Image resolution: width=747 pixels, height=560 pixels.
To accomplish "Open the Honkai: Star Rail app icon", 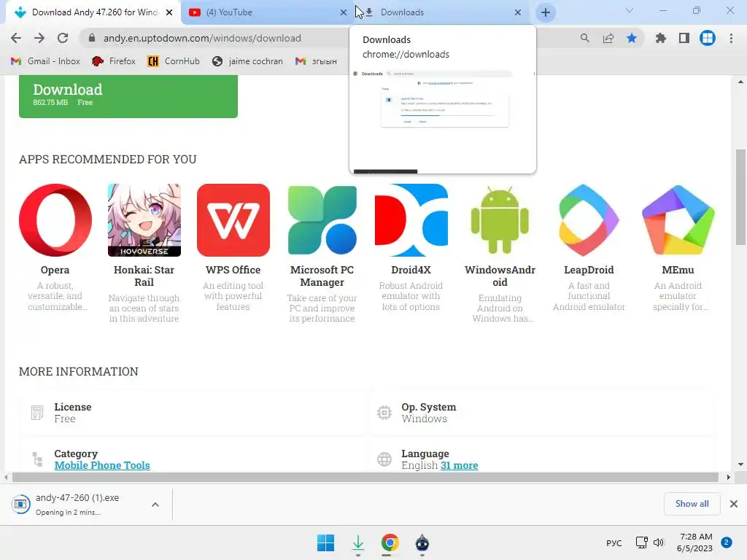I will [x=144, y=220].
